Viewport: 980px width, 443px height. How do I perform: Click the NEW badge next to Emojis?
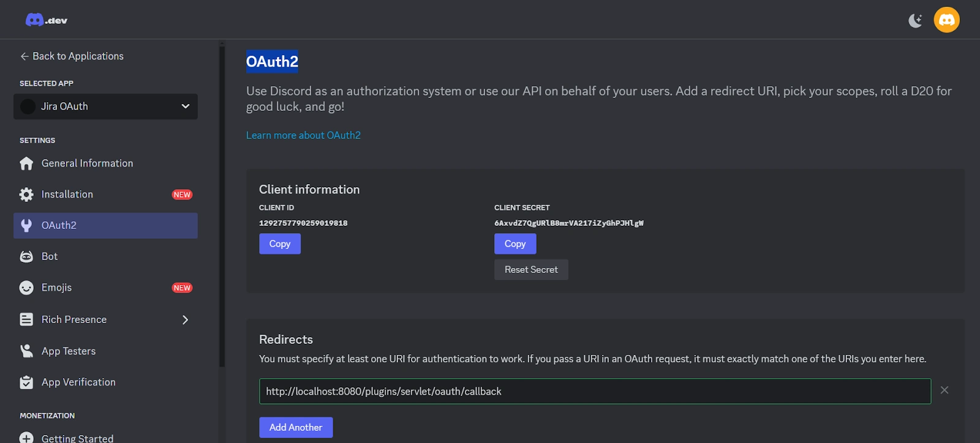click(x=182, y=288)
